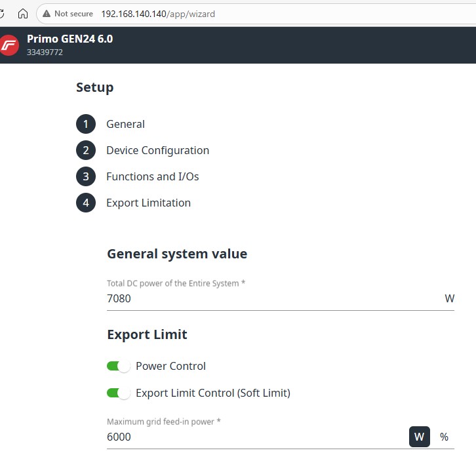Toggle Export Limit Control (Soft Limit) switch
Viewport: 476px width, 461px height.
[x=119, y=393]
